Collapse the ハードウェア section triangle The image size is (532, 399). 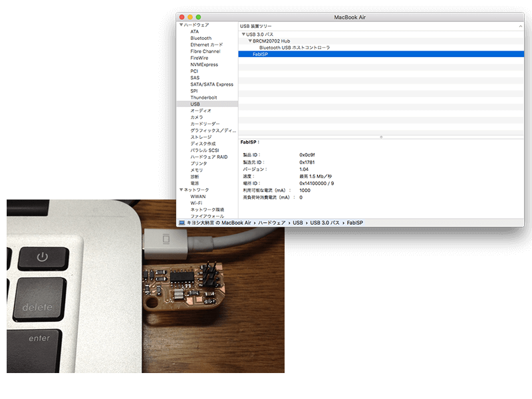click(181, 25)
